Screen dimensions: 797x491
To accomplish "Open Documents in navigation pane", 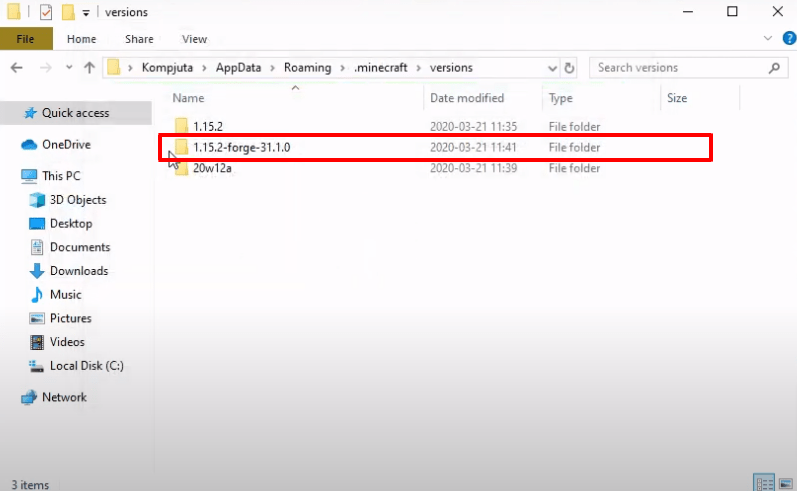I will pos(80,247).
